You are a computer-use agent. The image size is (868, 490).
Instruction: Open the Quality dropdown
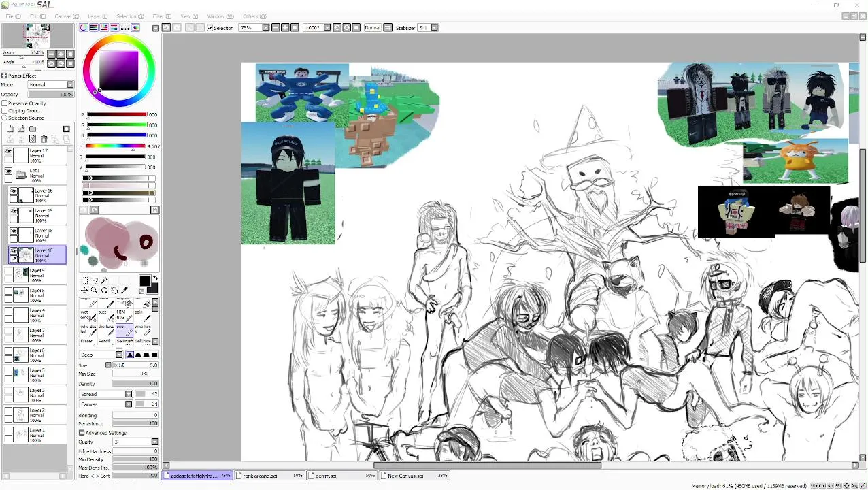154,442
